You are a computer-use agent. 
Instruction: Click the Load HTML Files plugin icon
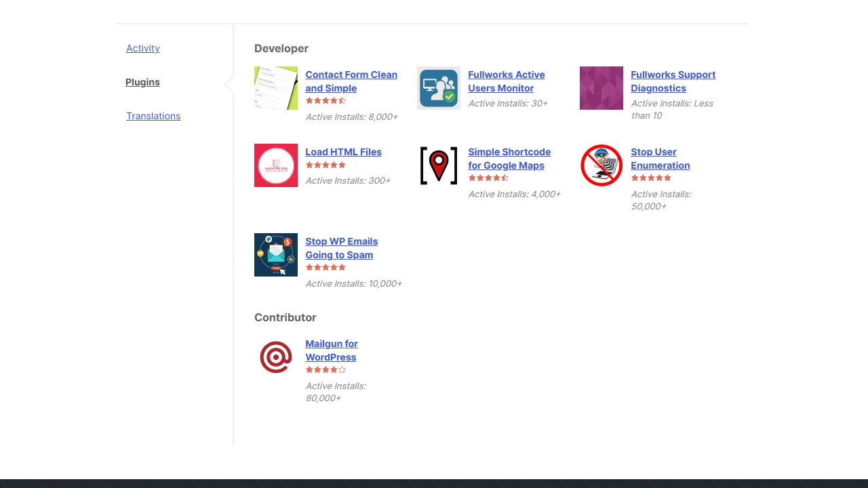click(275, 165)
